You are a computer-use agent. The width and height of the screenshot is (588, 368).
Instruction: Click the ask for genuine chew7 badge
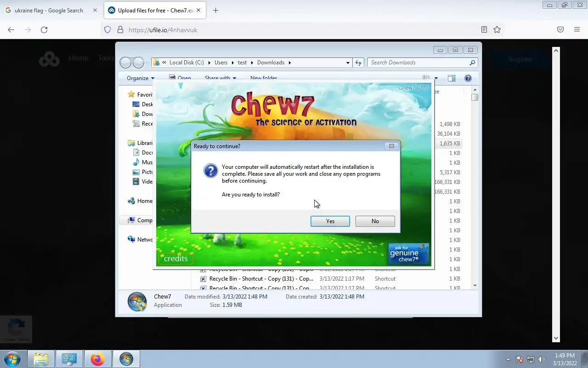[x=408, y=253]
